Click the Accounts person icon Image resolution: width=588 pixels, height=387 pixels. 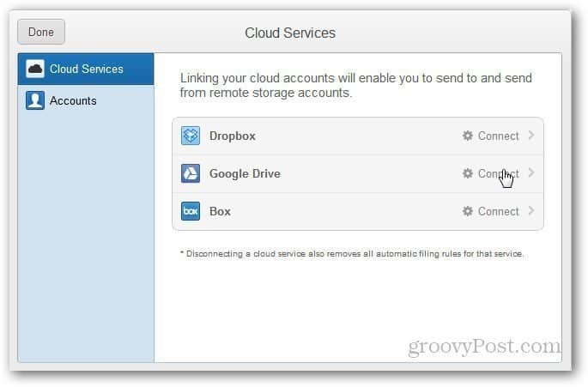point(35,100)
